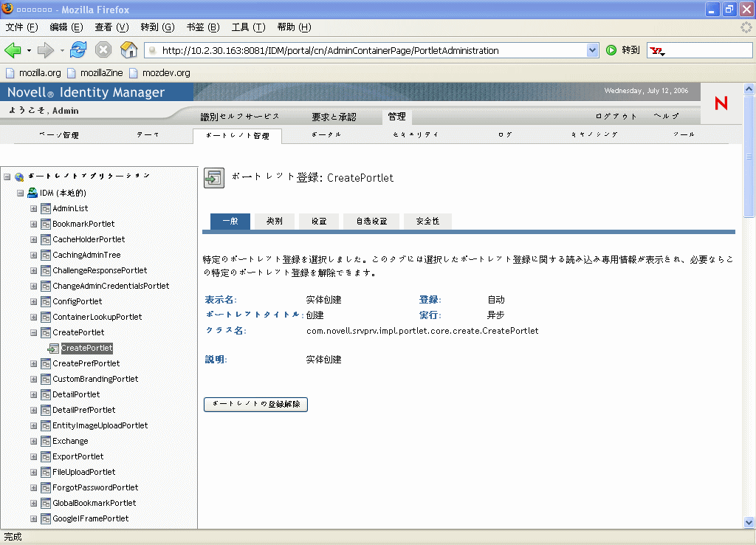Open the 文件 (F) menu

(21, 27)
